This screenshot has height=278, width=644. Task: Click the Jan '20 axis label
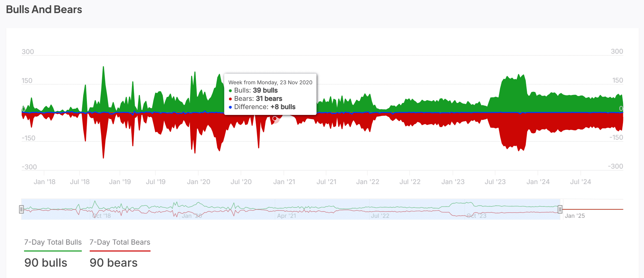199,182
